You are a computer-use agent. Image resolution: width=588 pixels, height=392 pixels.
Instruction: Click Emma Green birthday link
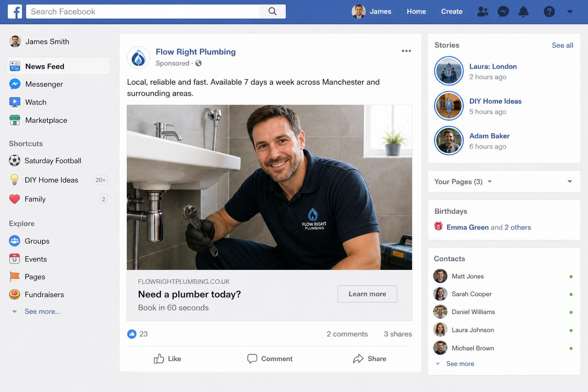tap(467, 227)
